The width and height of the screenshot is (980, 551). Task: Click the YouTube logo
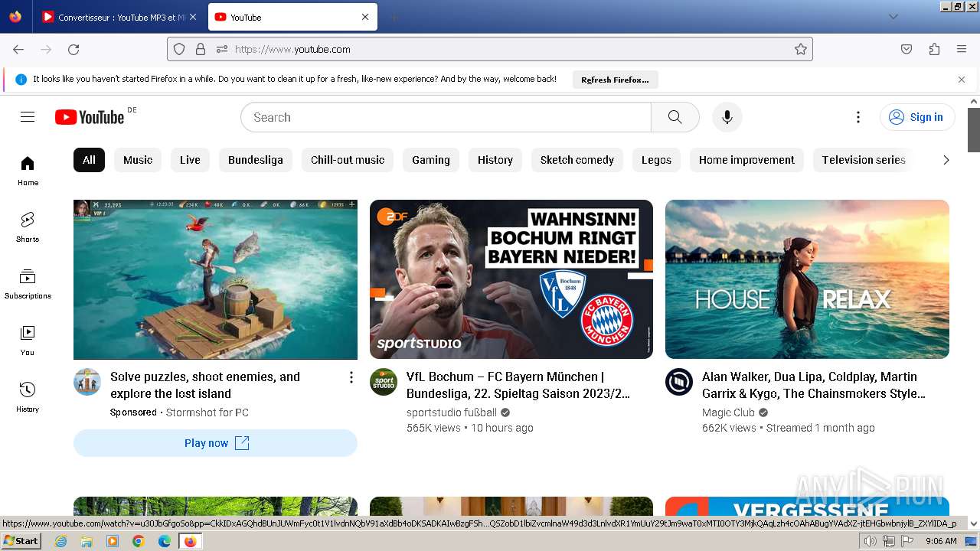[90, 117]
